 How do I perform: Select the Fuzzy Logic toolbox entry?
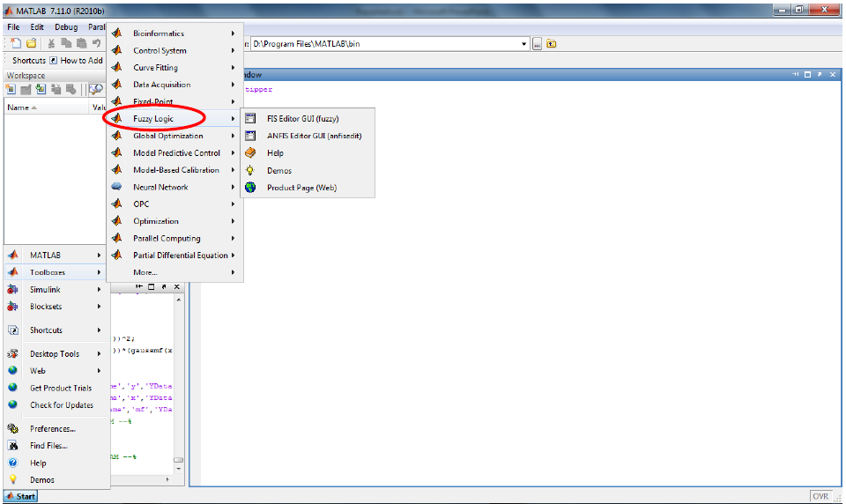click(x=174, y=119)
